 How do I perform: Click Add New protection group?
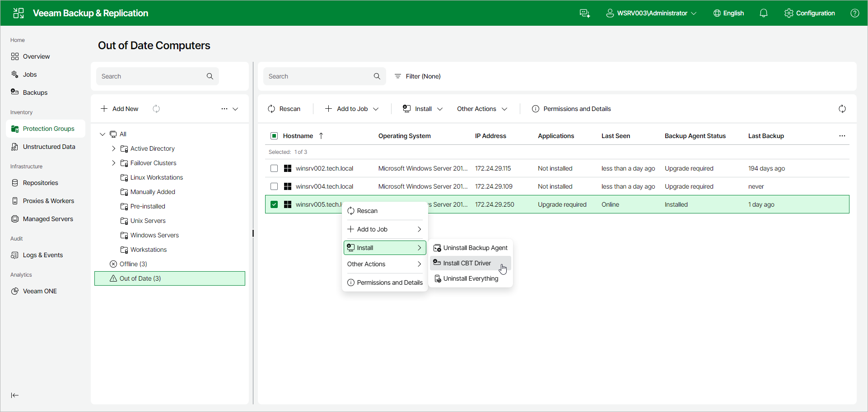pos(120,109)
